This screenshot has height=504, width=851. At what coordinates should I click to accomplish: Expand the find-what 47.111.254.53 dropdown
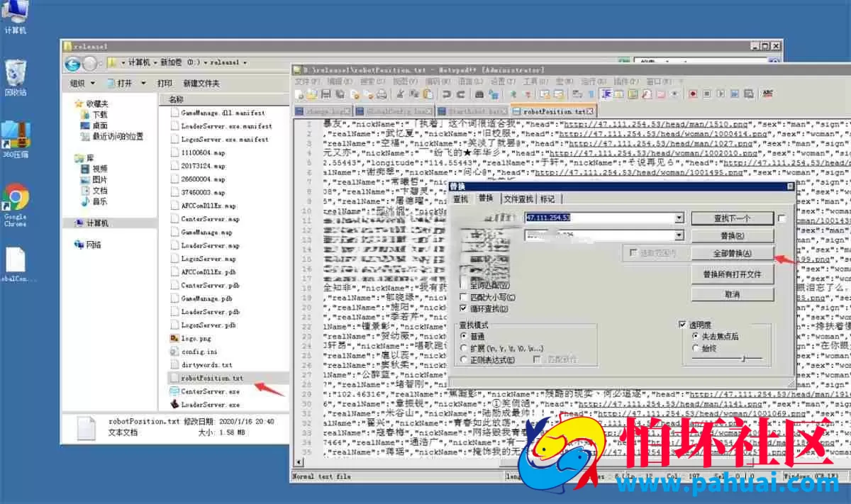coord(679,218)
